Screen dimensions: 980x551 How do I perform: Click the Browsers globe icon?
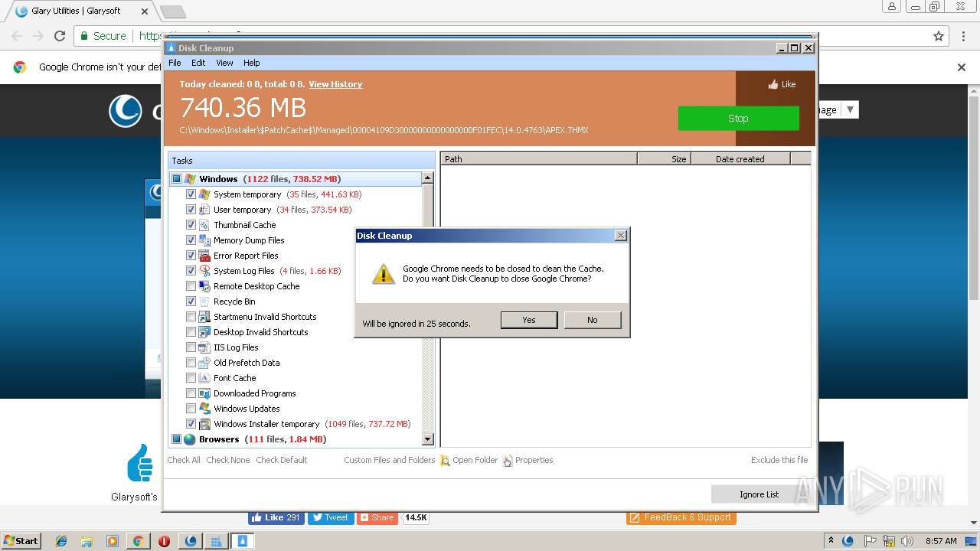(x=190, y=439)
